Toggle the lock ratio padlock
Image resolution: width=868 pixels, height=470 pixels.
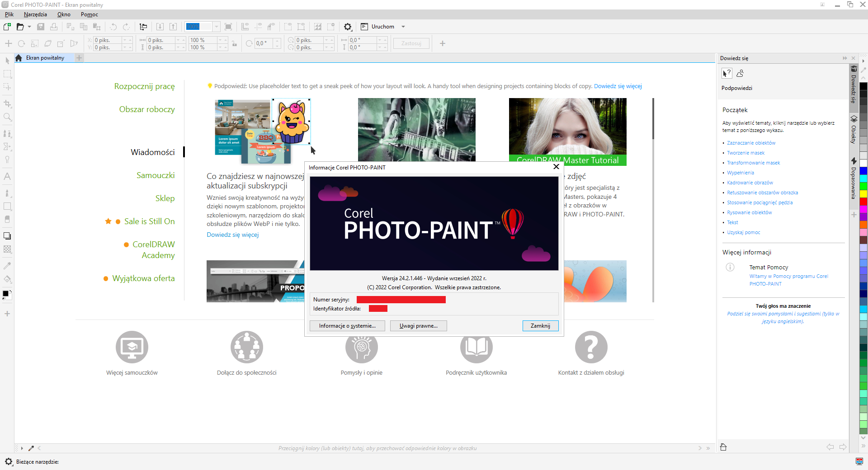234,44
